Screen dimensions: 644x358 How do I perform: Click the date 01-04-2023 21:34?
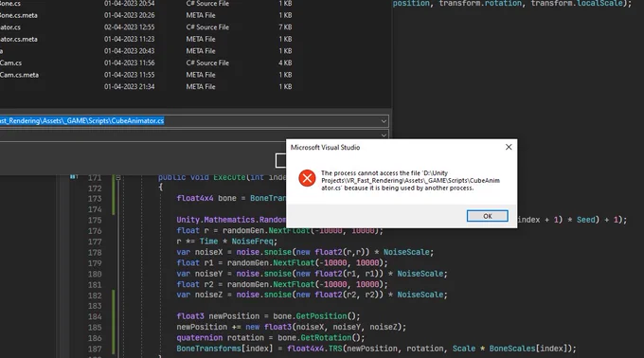(x=130, y=86)
